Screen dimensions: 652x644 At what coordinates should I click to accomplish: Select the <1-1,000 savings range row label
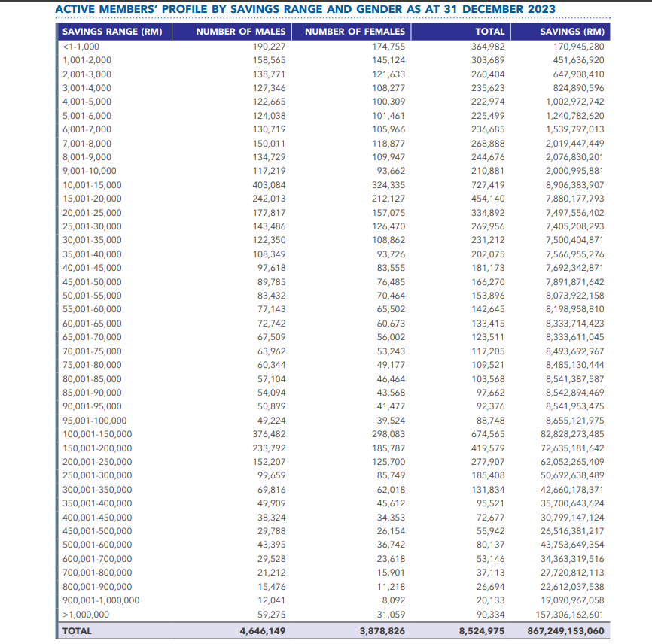click(81, 47)
